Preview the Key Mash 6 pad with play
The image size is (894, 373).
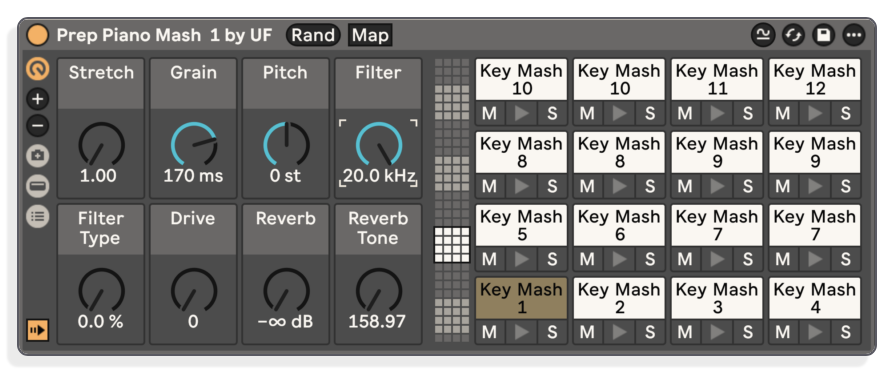point(619,259)
